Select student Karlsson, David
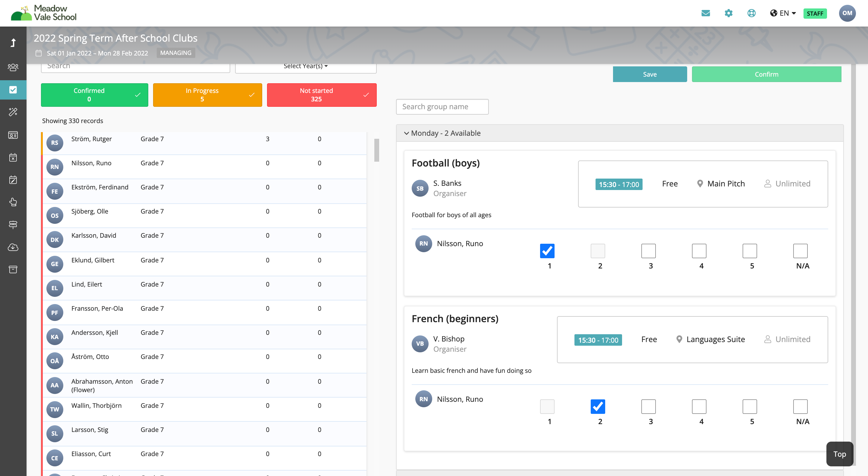 (x=204, y=240)
